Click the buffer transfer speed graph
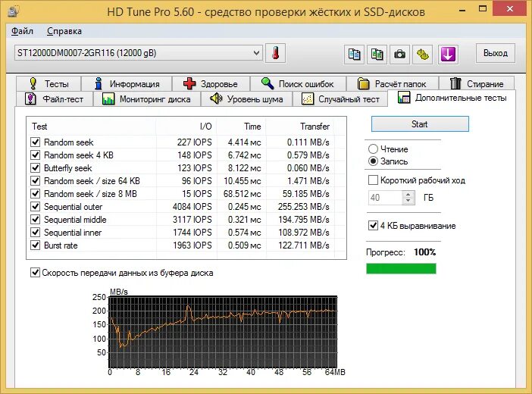Viewport: 532px width, 394px height. [223, 332]
